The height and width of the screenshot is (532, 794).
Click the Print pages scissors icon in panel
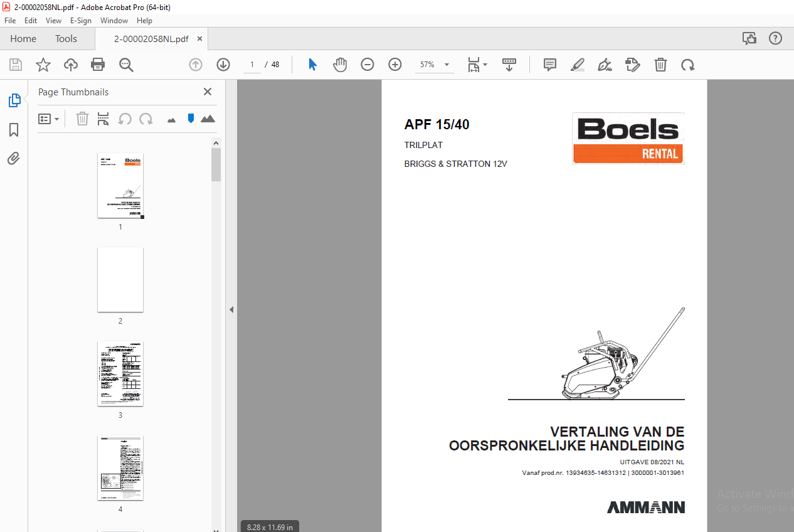(103, 119)
